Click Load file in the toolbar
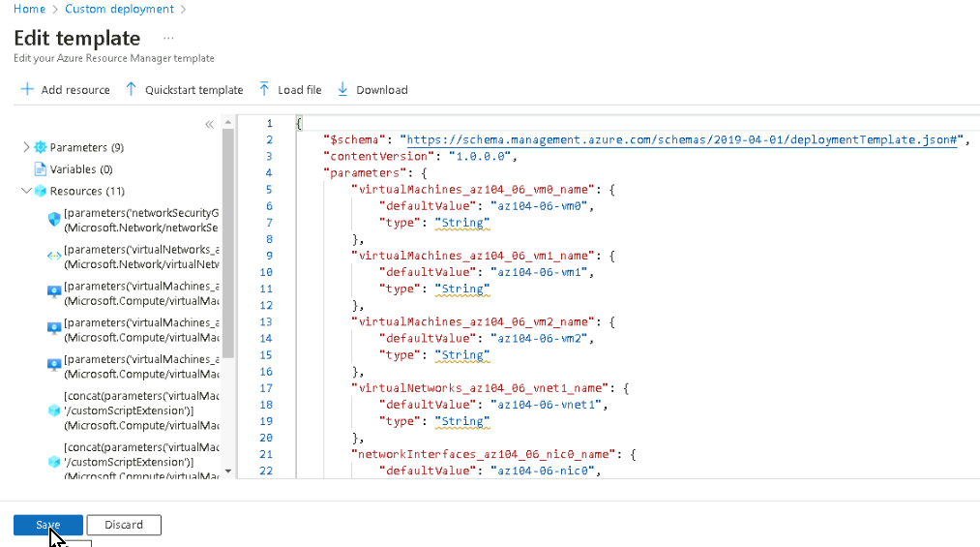The width and height of the screenshot is (980, 547). [x=290, y=90]
